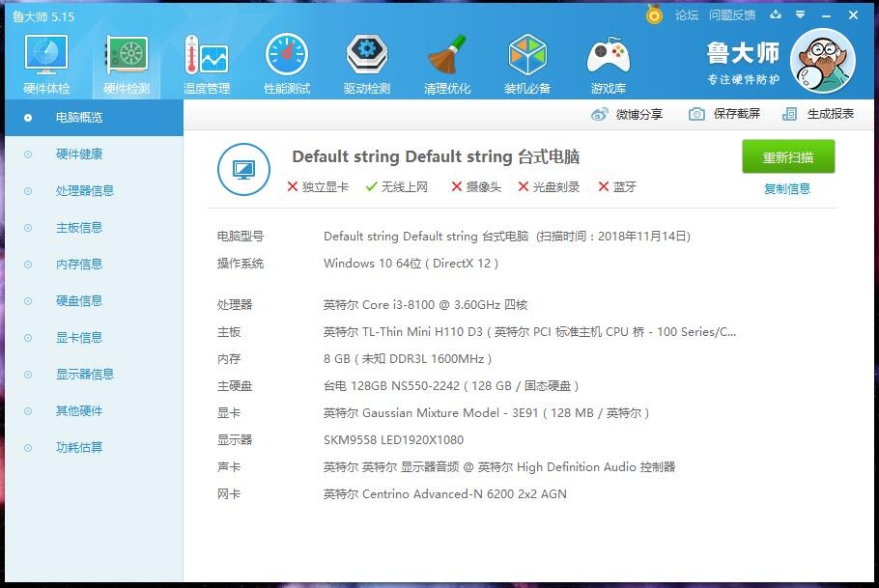The height and width of the screenshot is (588, 879).
Task: Click the download arrow in the titlebar
Action: point(776,15)
